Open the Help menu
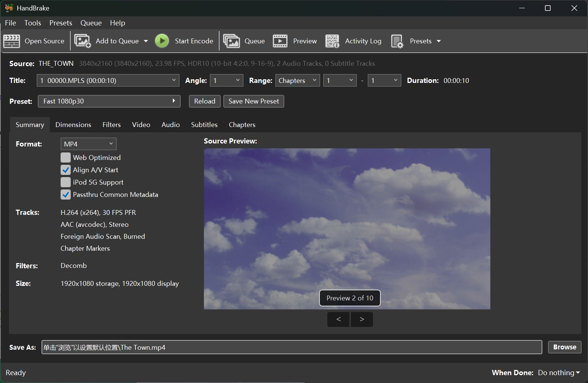This screenshot has height=383, width=588. [x=117, y=23]
